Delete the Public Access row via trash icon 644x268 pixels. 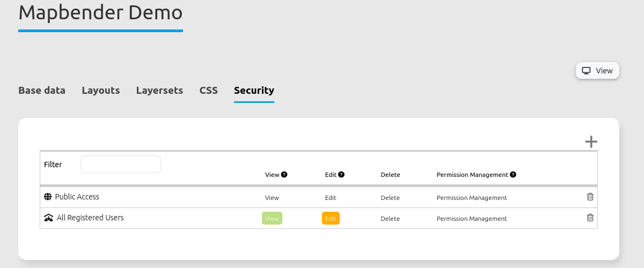590,197
